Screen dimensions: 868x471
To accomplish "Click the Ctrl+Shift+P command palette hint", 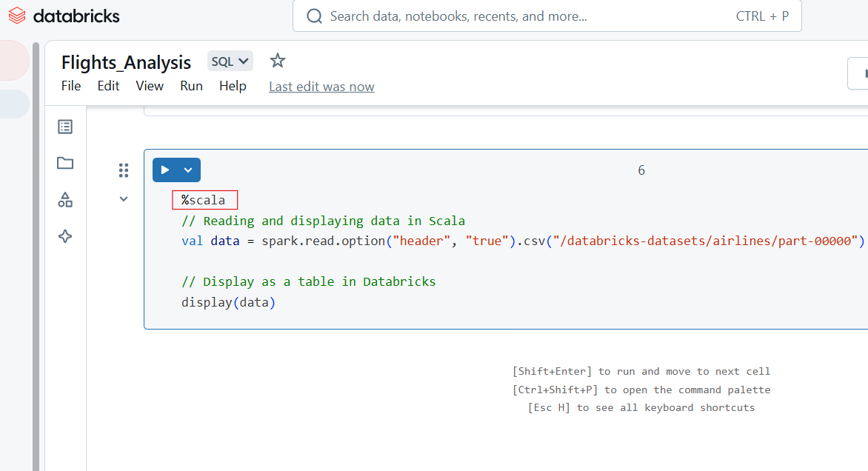I will coord(641,390).
